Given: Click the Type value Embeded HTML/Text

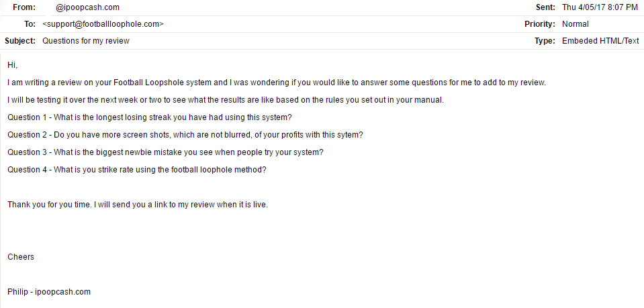Looking at the screenshot, I should [x=600, y=41].
